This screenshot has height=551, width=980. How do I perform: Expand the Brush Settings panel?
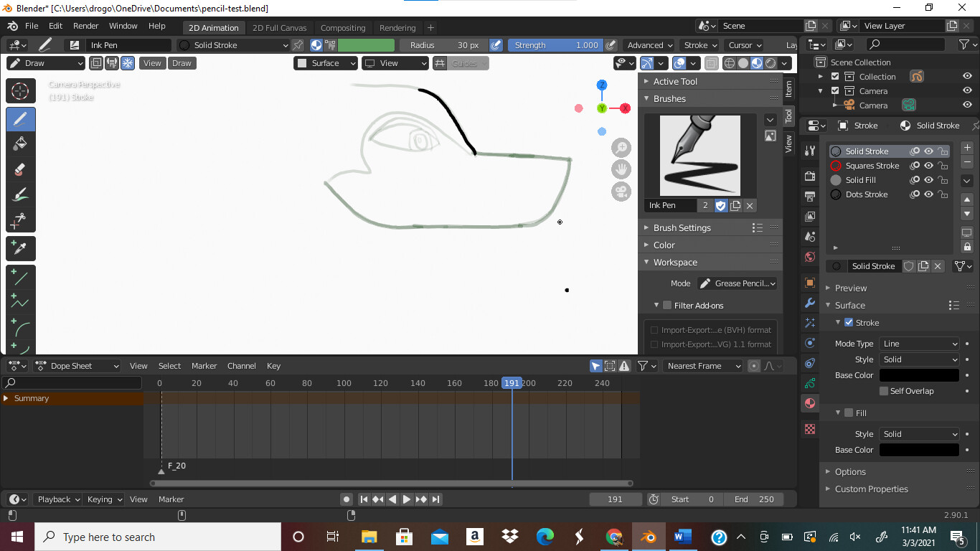click(682, 228)
